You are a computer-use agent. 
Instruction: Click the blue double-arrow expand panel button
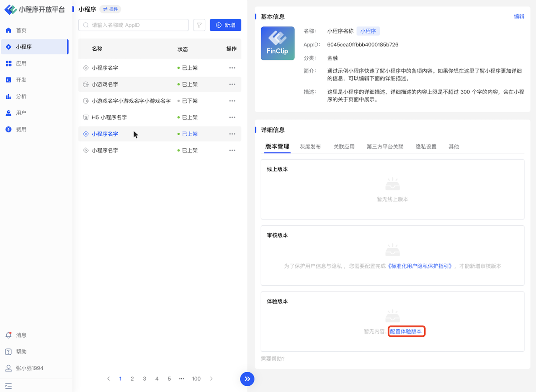(x=247, y=379)
